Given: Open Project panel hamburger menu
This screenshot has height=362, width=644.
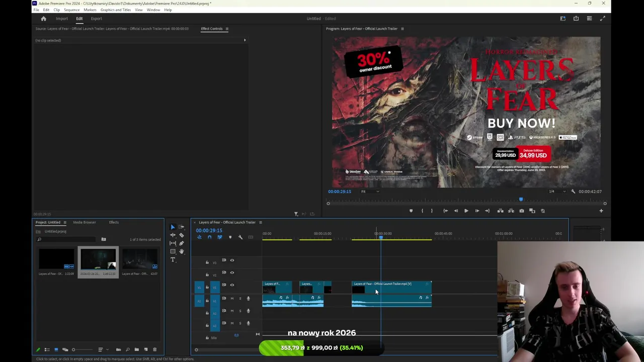Looking at the screenshot, I should [64, 222].
